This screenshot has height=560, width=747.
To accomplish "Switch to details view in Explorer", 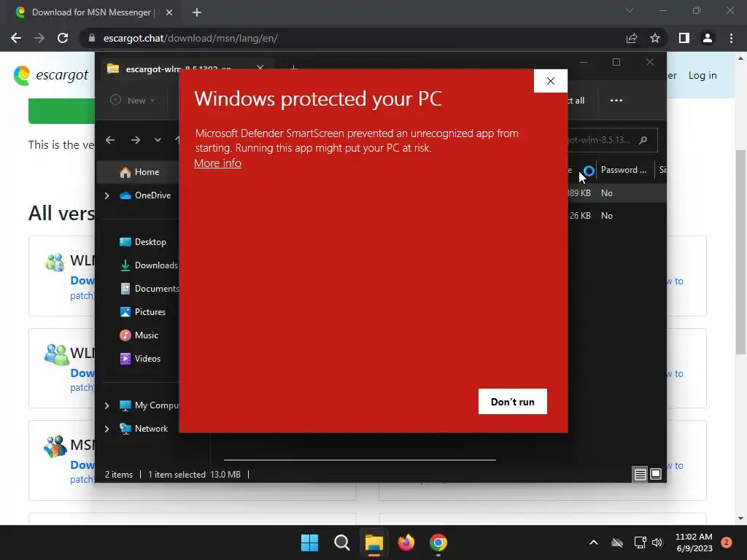I will tap(640, 474).
